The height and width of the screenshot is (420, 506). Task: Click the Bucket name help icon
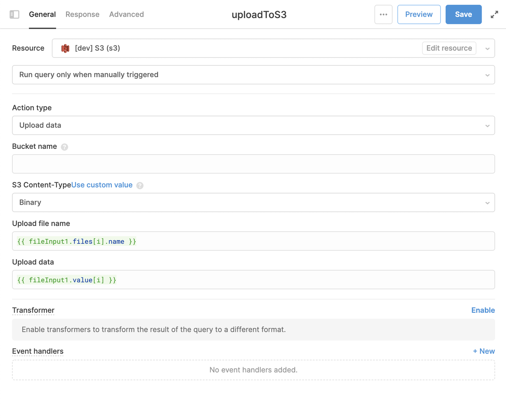65,147
